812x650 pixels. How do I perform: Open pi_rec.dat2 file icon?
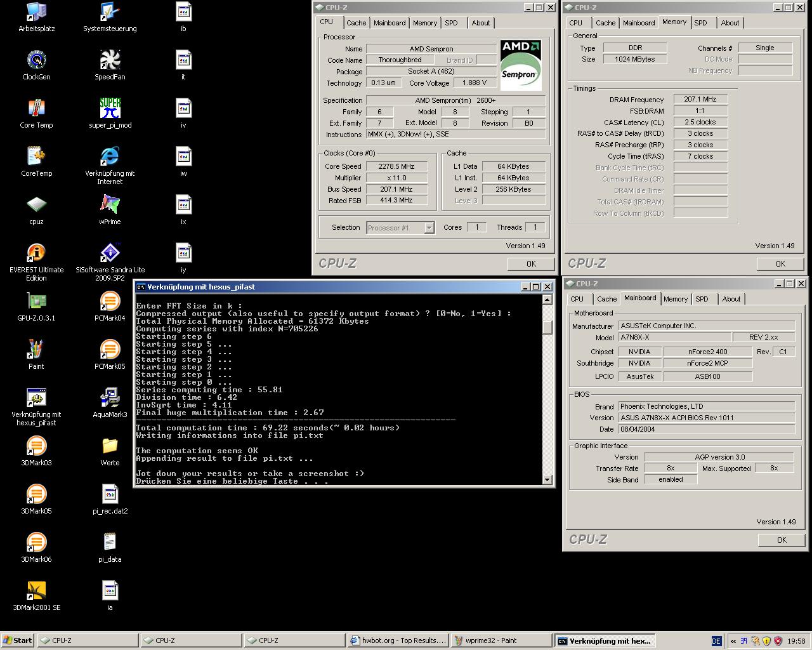pos(110,499)
